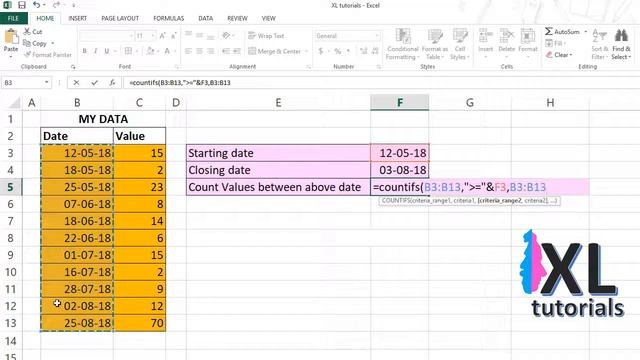The height and width of the screenshot is (360, 640).
Task: Expand the Merge & Center dropdown arrow
Action: tap(307, 51)
